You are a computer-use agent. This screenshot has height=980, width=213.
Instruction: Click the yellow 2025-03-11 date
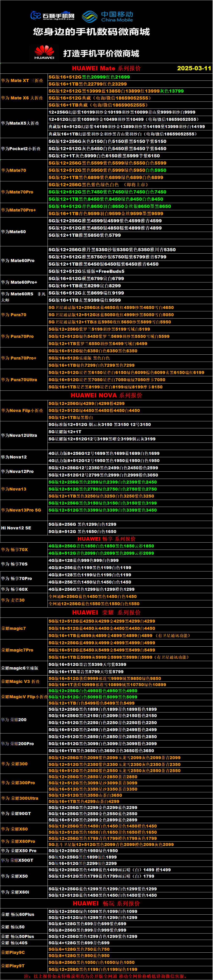pyautogui.click(x=194, y=68)
